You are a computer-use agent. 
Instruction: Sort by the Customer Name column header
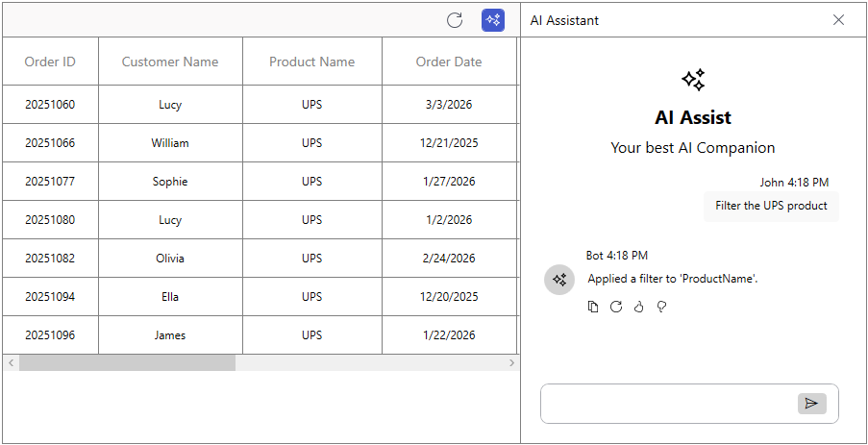pos(170,62)
